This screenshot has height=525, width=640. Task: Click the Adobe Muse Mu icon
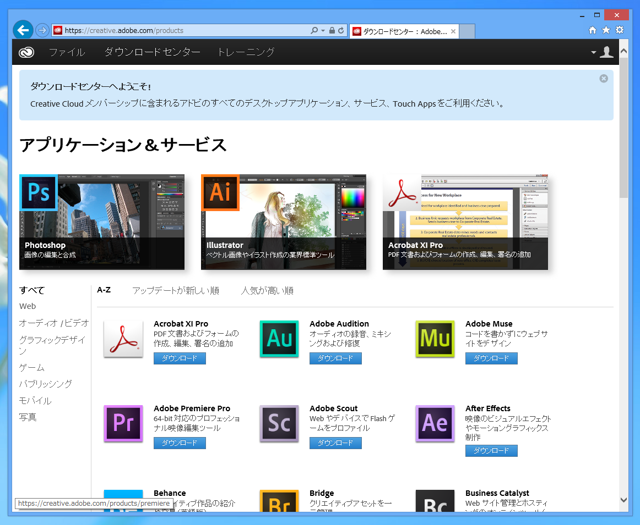click(x=435, y=339)
